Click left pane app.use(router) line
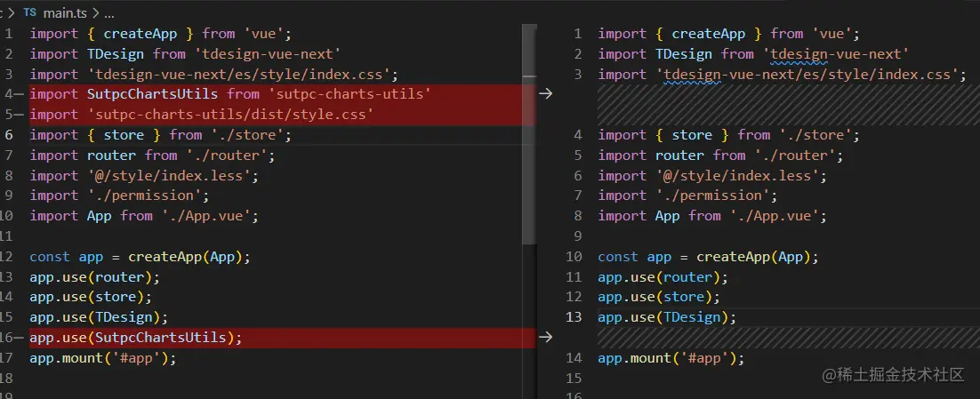Image resolution: width=980 pixels, height=399 pixels. [95, 276]
